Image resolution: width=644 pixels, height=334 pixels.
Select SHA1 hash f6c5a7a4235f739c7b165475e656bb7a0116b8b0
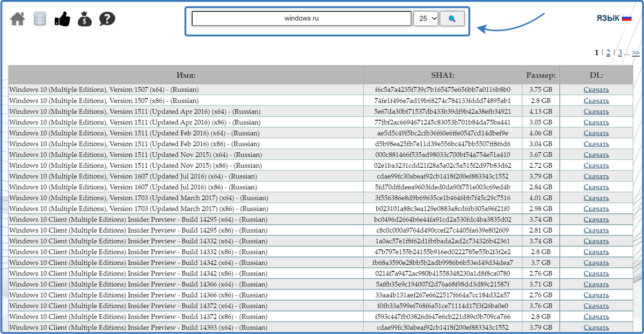(x=443, y=90)
